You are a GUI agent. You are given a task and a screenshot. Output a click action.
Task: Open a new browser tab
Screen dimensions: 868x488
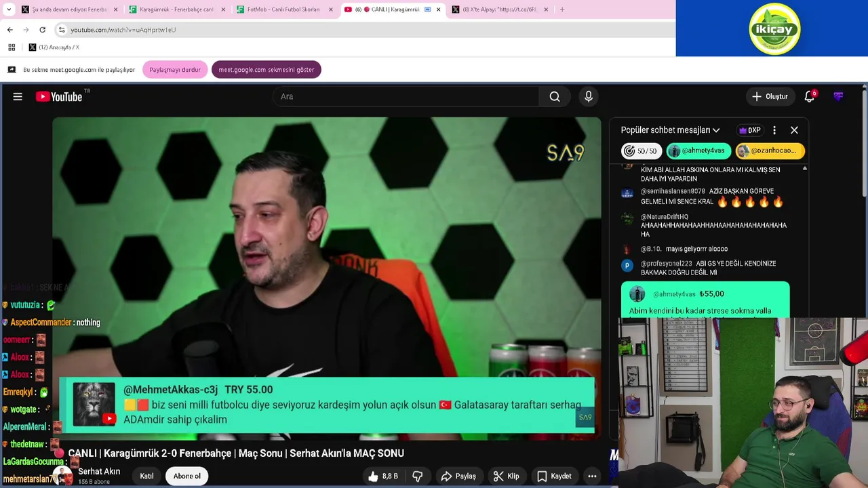pyautogui.click(x=562, y=9)
